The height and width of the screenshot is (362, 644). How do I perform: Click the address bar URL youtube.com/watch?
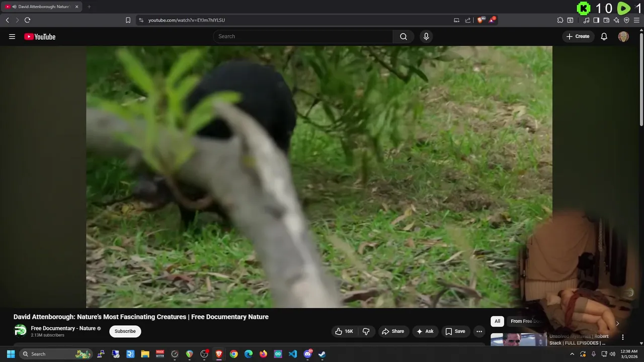187,20
